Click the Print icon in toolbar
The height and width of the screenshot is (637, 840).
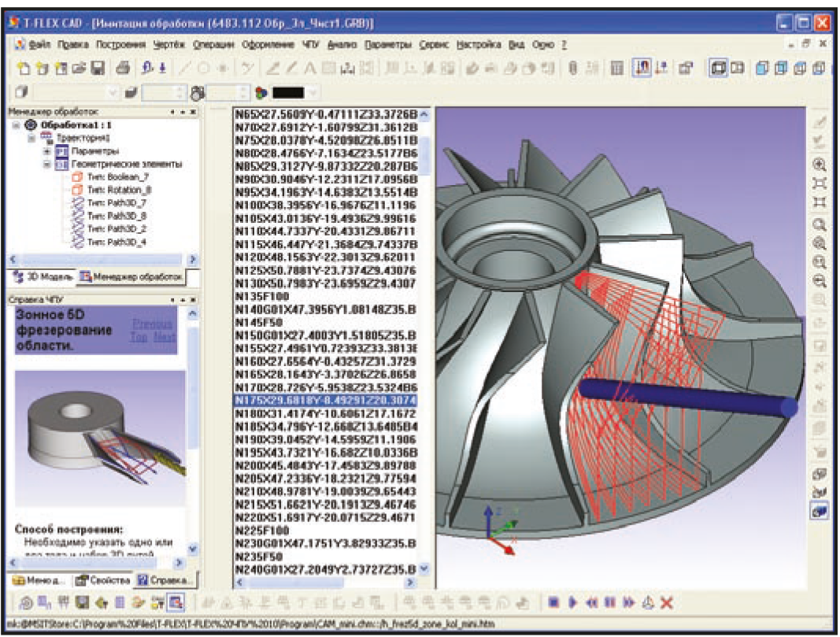click(123, 68)
